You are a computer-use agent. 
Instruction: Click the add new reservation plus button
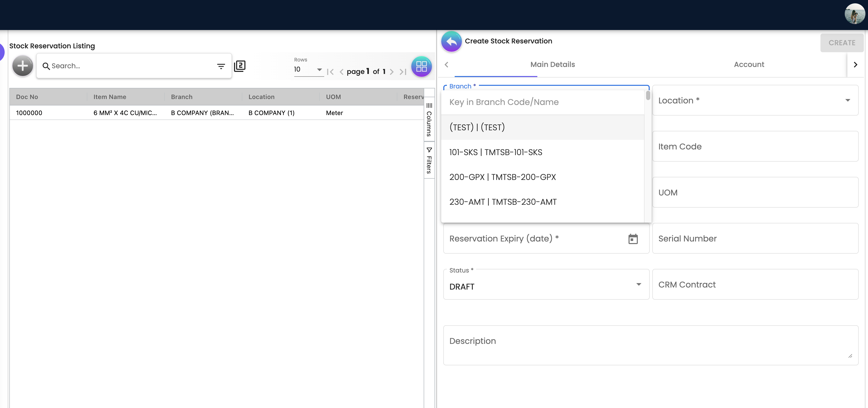22,66
